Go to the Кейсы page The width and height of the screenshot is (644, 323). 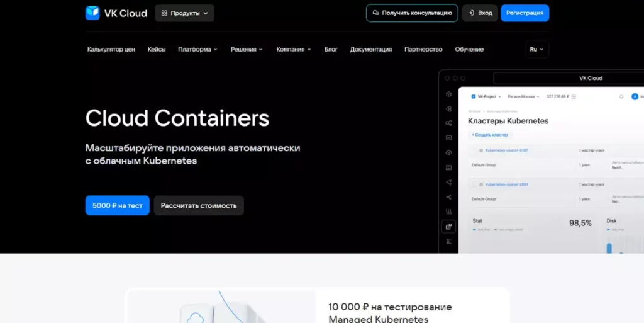(x=157, y=49)
